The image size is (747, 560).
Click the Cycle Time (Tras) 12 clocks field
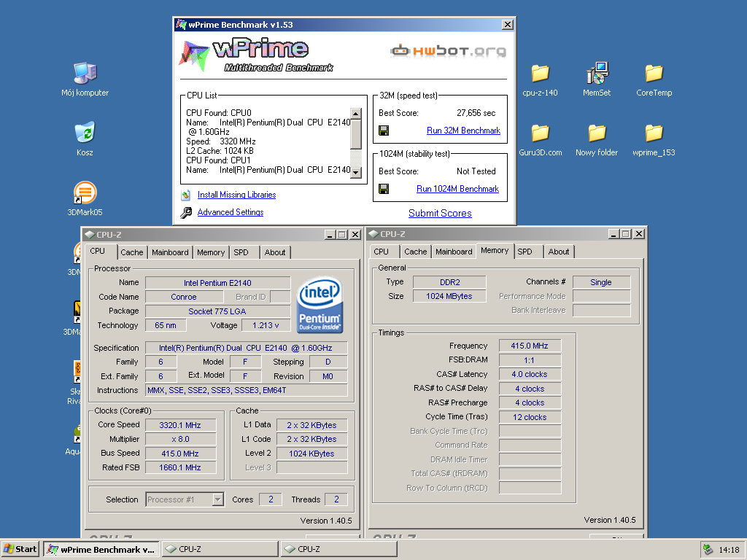tap(530, 417)
